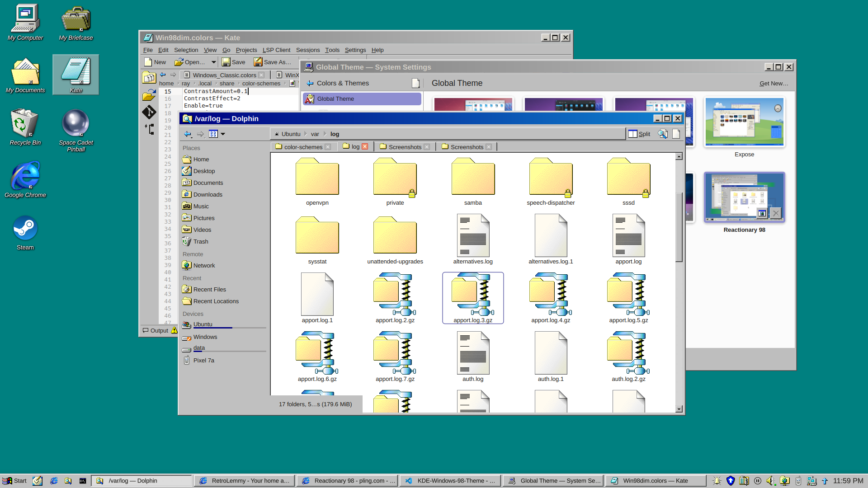Select the apport.log.4.gz archive file

(x=551, y=298)
